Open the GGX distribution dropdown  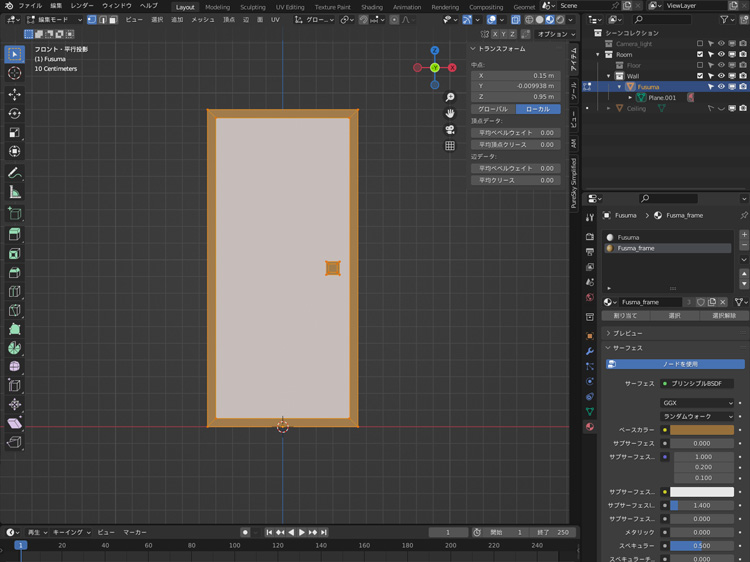tap(698, 403)
